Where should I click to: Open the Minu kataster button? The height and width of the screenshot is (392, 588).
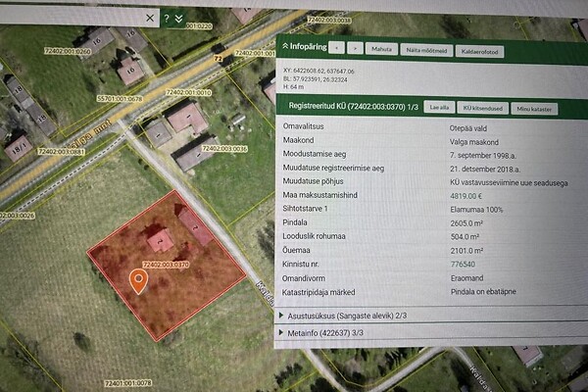click(x=534, y=109)
